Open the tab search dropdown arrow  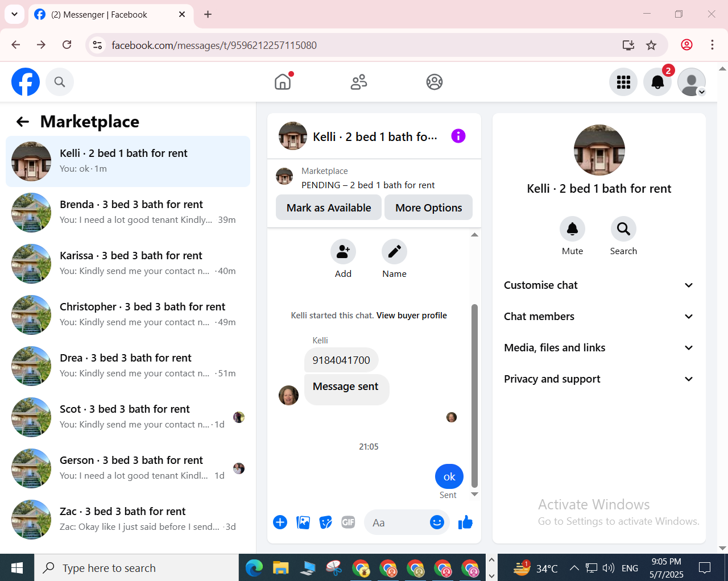[14, 14]
